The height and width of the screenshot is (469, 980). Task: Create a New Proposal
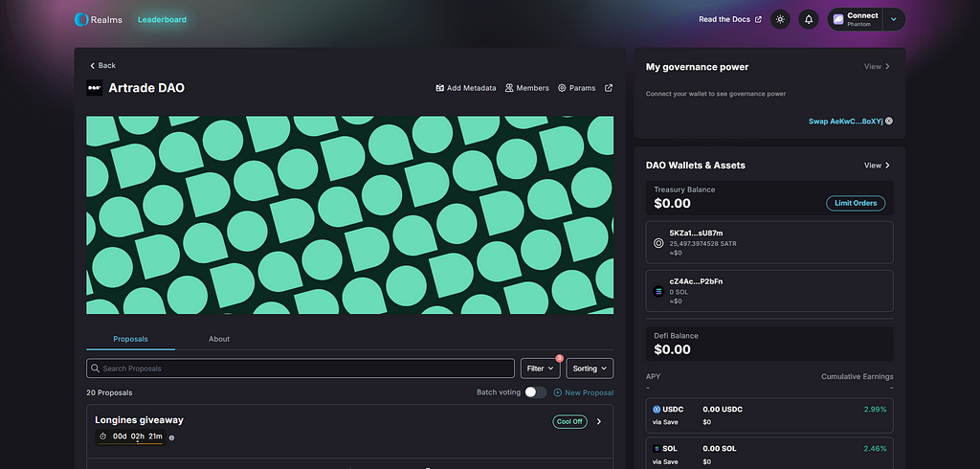[584, 392]
